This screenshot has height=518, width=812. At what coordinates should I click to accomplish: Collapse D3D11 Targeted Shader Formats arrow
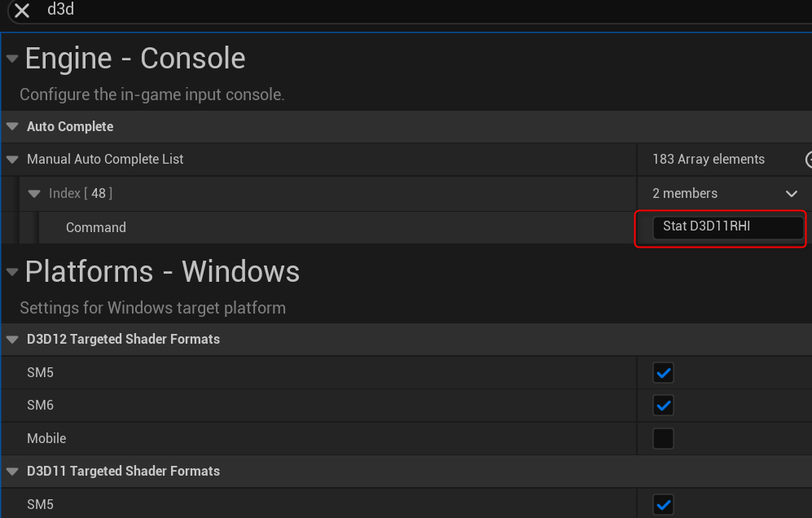tap(12, 472)
